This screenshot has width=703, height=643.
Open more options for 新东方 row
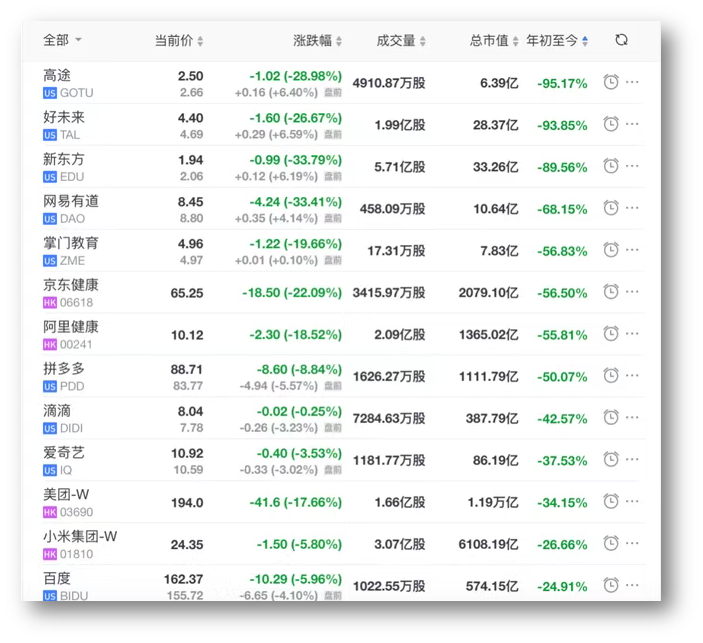click(x=632, y=166)
